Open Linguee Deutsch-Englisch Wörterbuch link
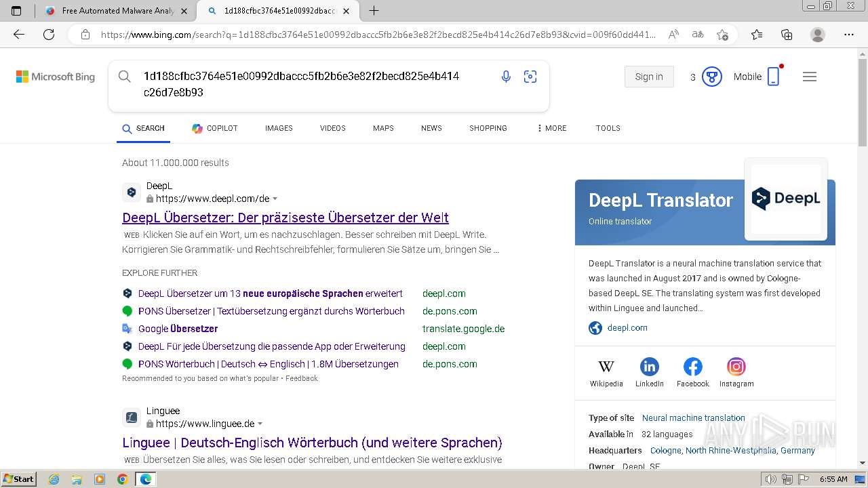The width and height of the screenshot is (868, 488). [312, 443]
